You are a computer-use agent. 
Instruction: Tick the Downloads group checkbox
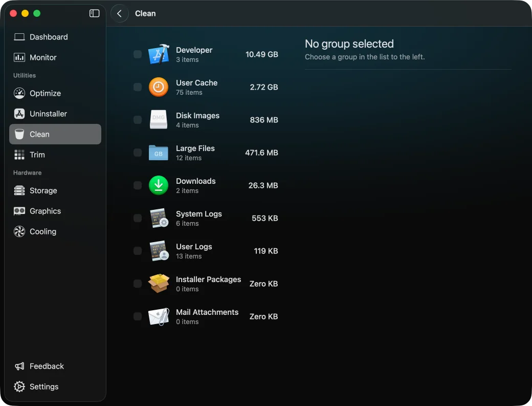(138, 185)
